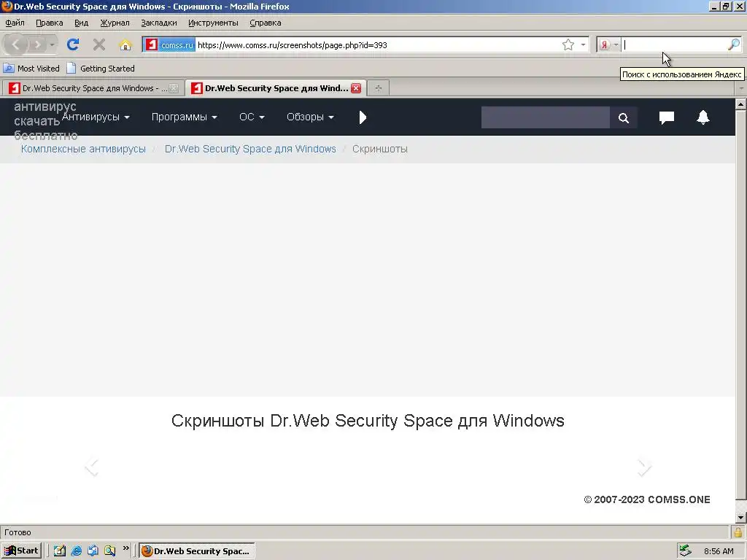
Task: Open the Yandex search engine selector
Action: [608, 44]
